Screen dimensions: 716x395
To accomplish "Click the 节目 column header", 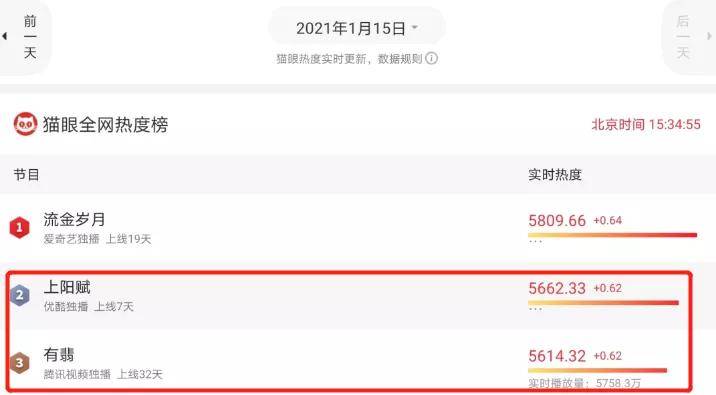I will click(x=26, y=175).
